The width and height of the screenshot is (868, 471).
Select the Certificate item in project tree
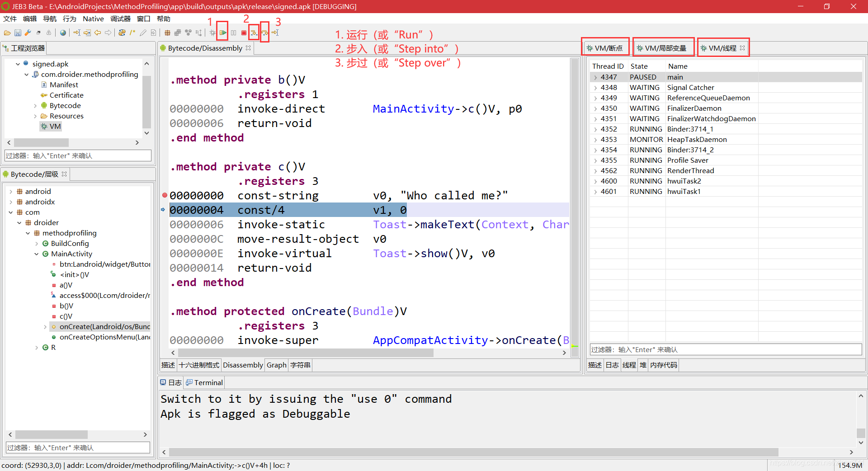(66, 95)
